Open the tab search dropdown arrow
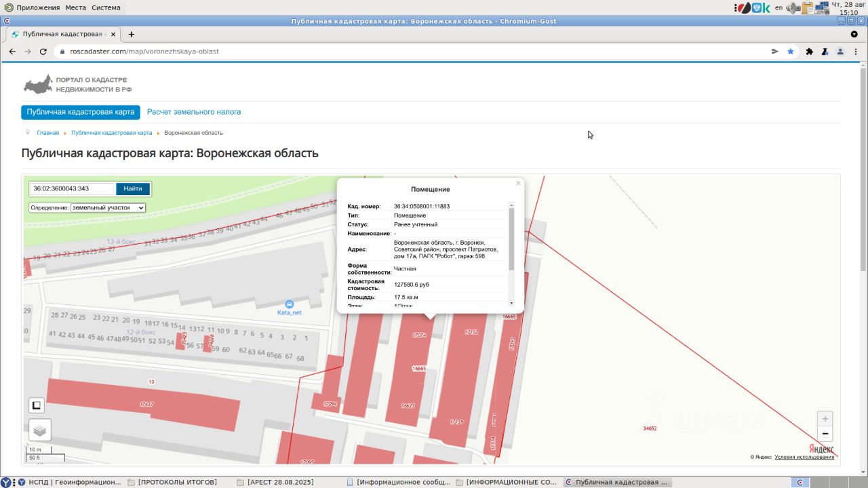868x488 pixels. point(854,34)
